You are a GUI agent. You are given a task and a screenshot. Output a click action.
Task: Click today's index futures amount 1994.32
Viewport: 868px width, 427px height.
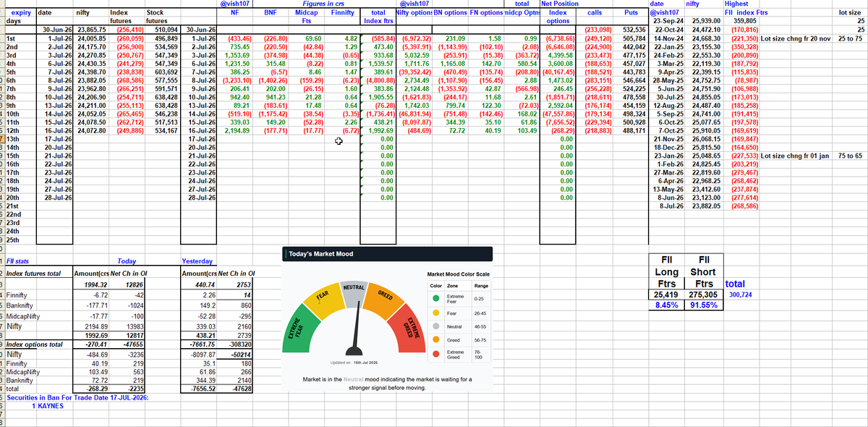96,285
